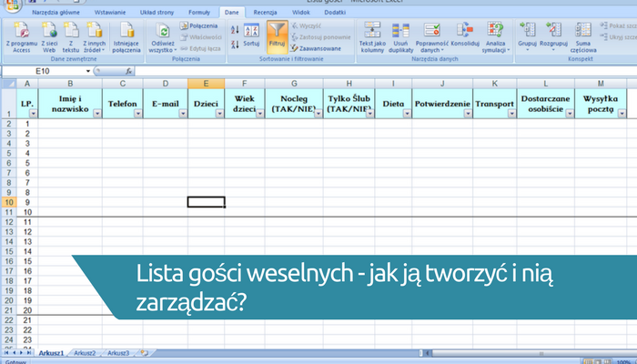Click the formula bar input field
The height and width of the screenshot is (364, 637).
click(x=386, y=71)
